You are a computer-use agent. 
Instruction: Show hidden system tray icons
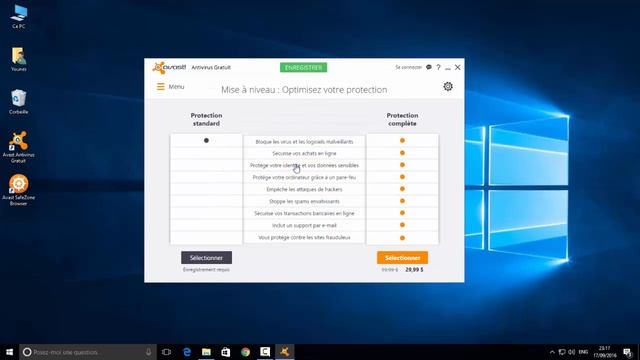tap(552, 352)
